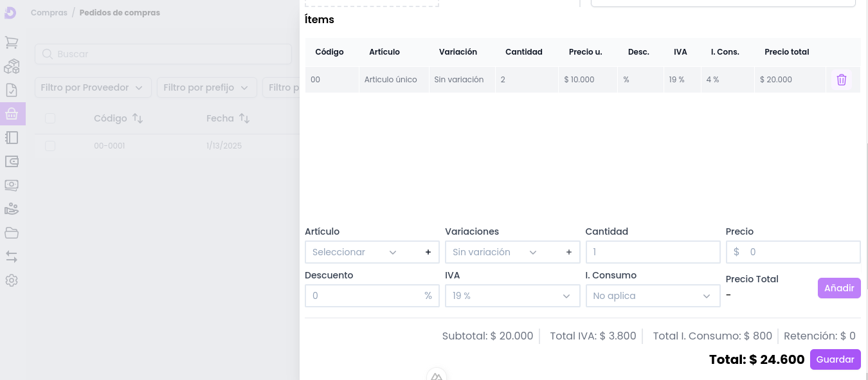Click the plus icon beside Artículo selector
This screenshot has width=868, height=380.
click(428, 252)
